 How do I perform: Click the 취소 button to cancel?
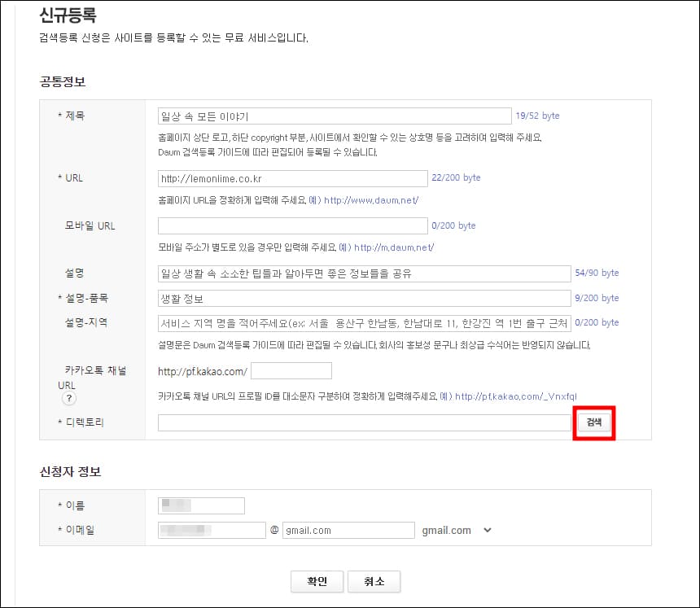pos(374,581)
